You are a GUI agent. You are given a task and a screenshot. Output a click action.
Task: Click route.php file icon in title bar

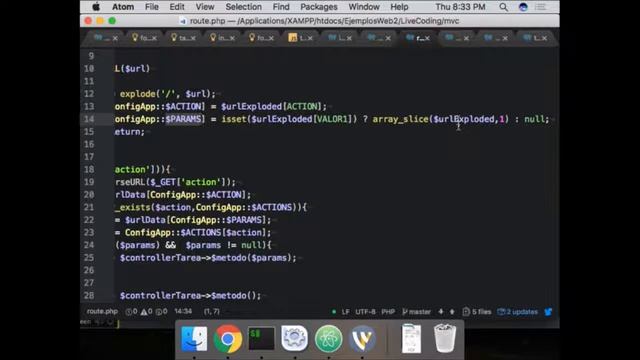pyautogui.click(x=183, y=21)
